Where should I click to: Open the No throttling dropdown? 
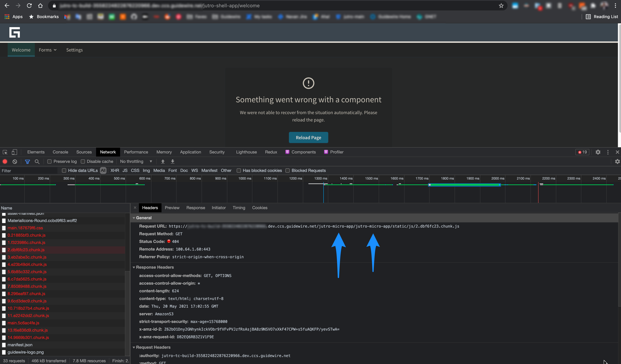pos(136,162)
